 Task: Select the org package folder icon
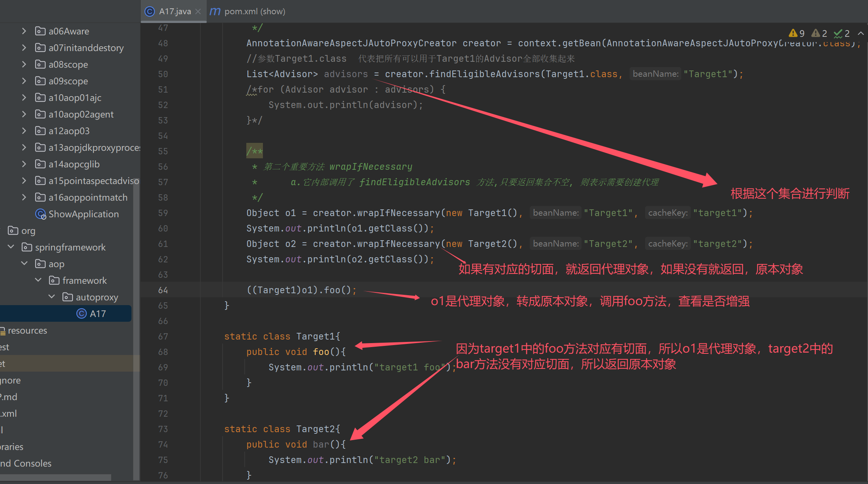tap(13, 230)
